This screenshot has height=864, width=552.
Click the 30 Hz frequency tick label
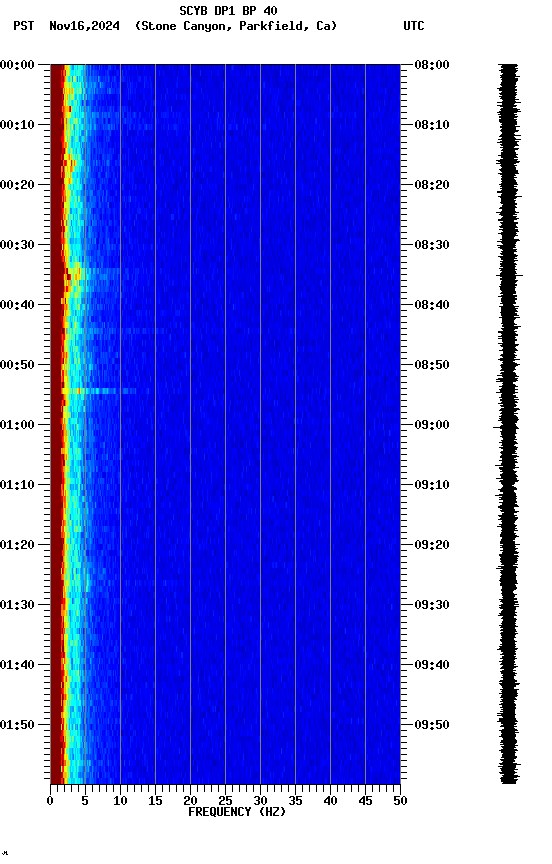pyautogui.click(x=260, y=801)
